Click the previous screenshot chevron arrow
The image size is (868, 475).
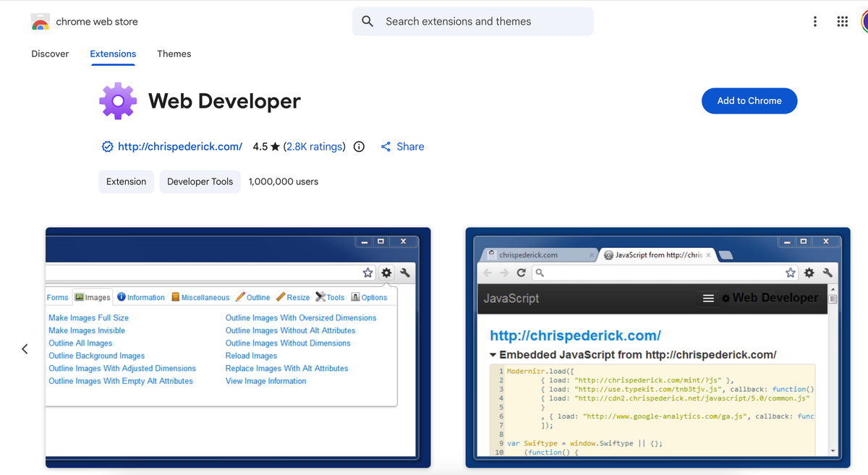[24, 348]
